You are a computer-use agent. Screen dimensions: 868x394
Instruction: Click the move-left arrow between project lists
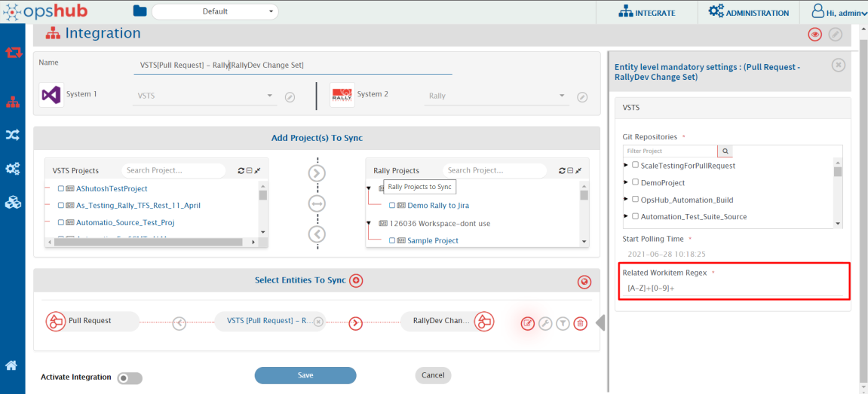[317, 234]
